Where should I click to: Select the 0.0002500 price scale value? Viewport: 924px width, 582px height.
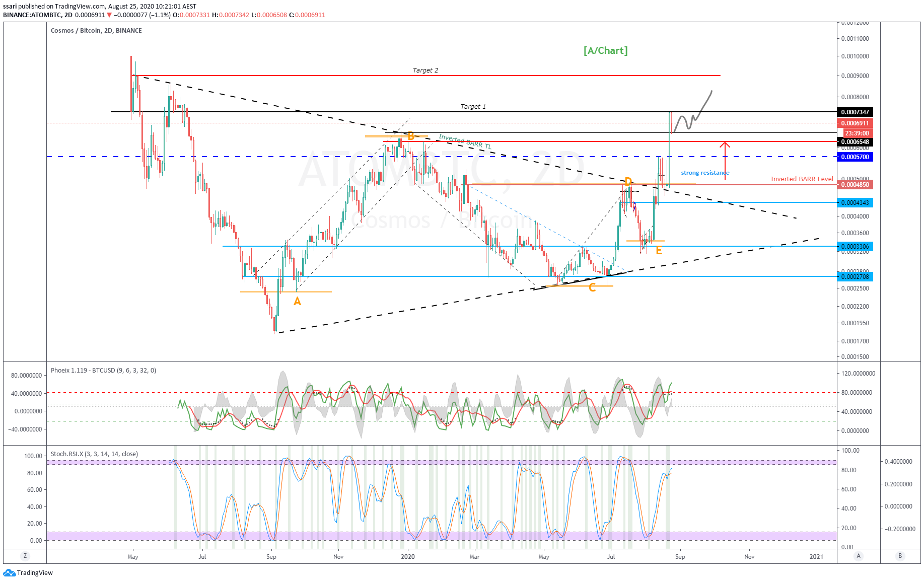(855, 288)
